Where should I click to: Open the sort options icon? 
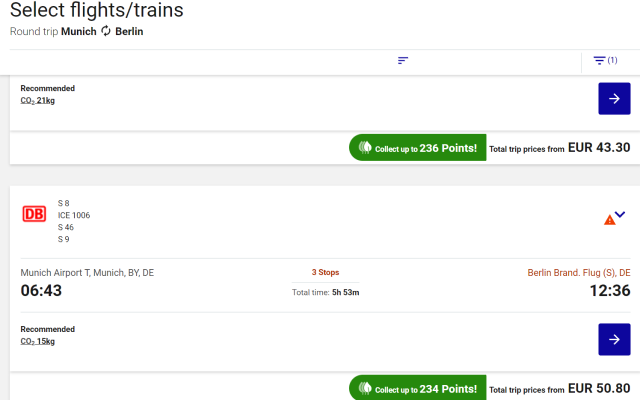[x=403, y=60]
